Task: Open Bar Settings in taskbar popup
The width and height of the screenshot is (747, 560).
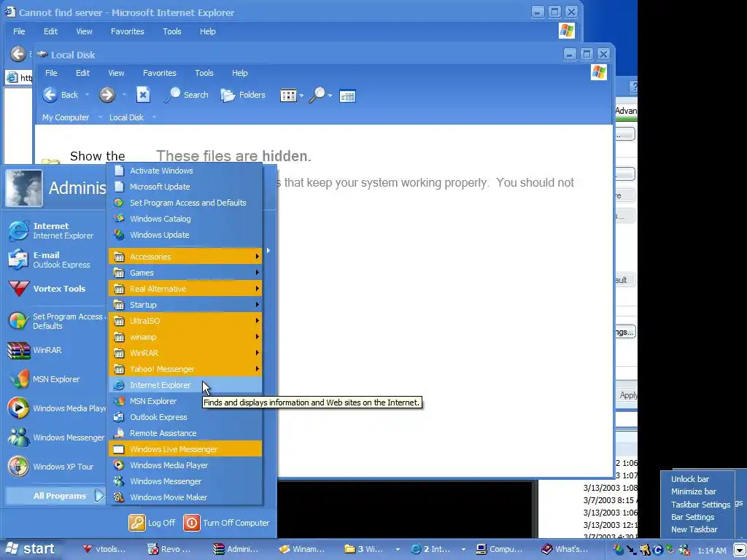Action: point(693,517)
